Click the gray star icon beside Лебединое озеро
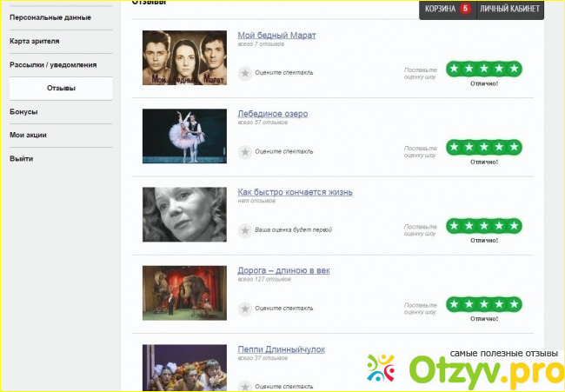The image size is (565, 392). (x=245, y=151)
